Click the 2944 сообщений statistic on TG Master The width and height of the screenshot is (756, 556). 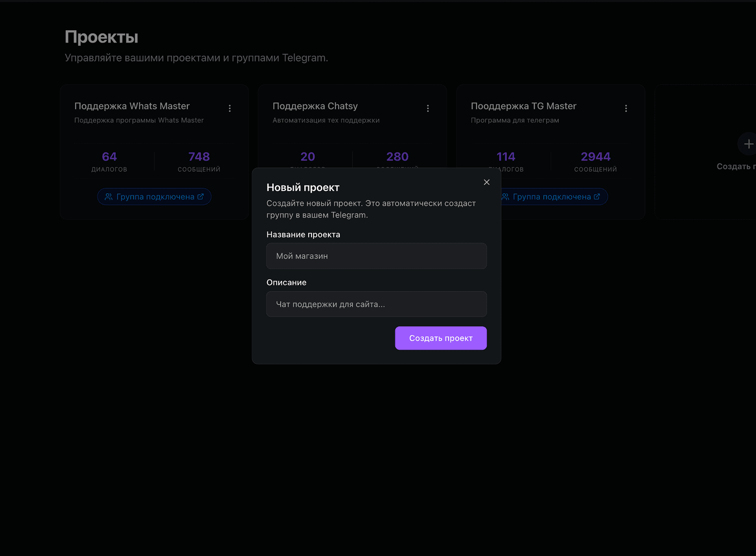(x=595, y=161)
